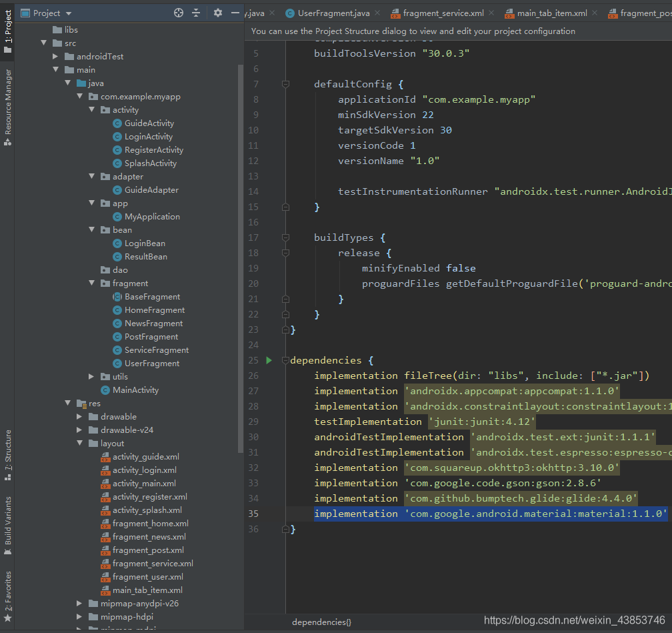Viewport: 672px width, 633px height.
Task: Fold the release block in gutter
Action: pyautogui.click(x=285, y=253)
